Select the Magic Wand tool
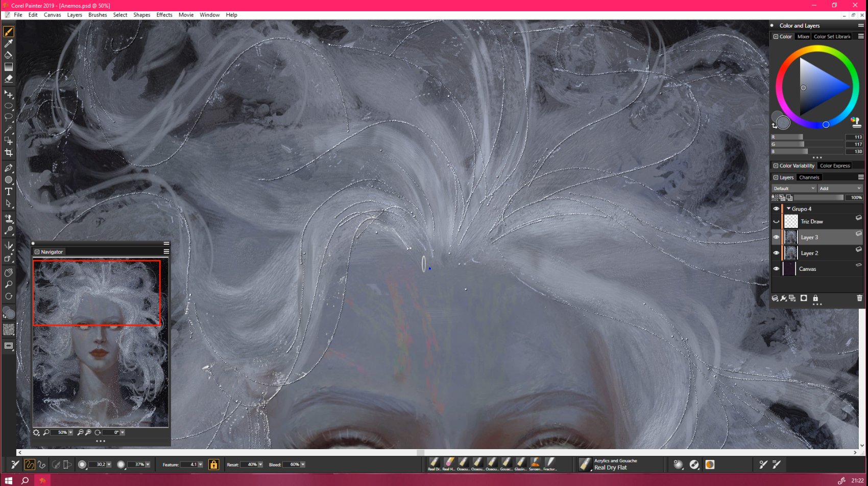The width and height of the screenshot is (868, 486). pos(9,129)
